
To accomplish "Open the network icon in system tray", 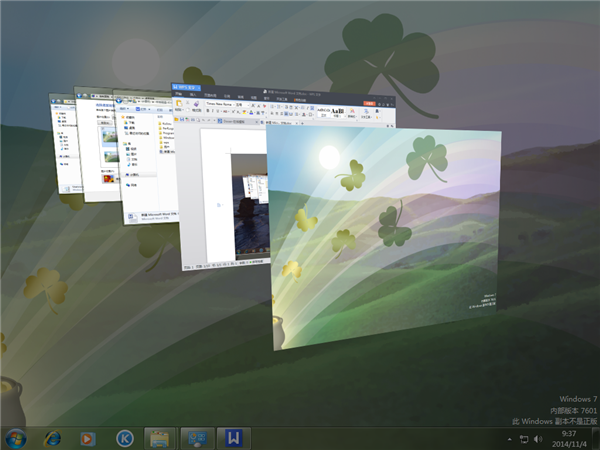I will (523, 439).
